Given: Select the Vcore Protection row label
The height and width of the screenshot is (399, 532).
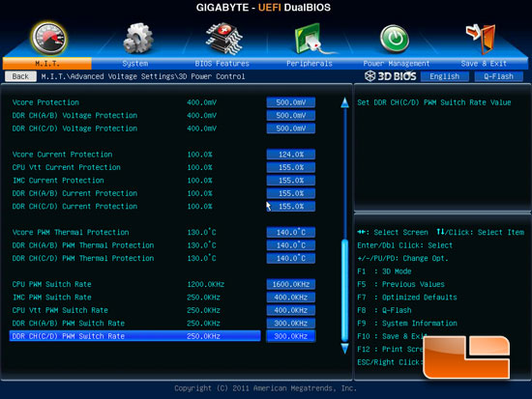Looking at the screenshot, I should click(x=45, y=102).
